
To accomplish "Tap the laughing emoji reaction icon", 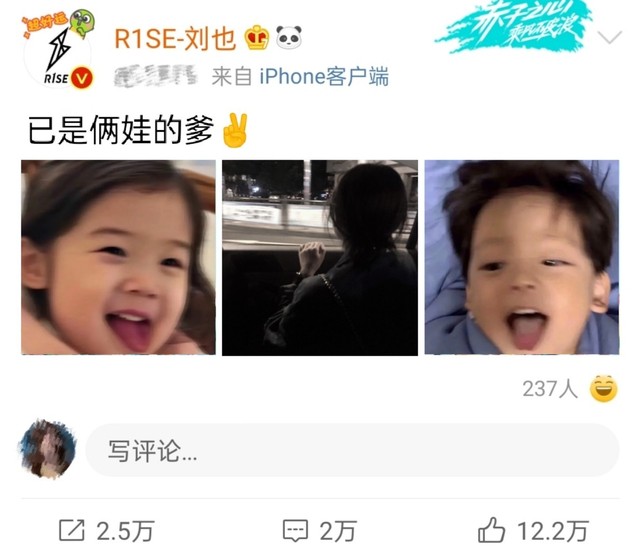I will [x=603, y=388].
